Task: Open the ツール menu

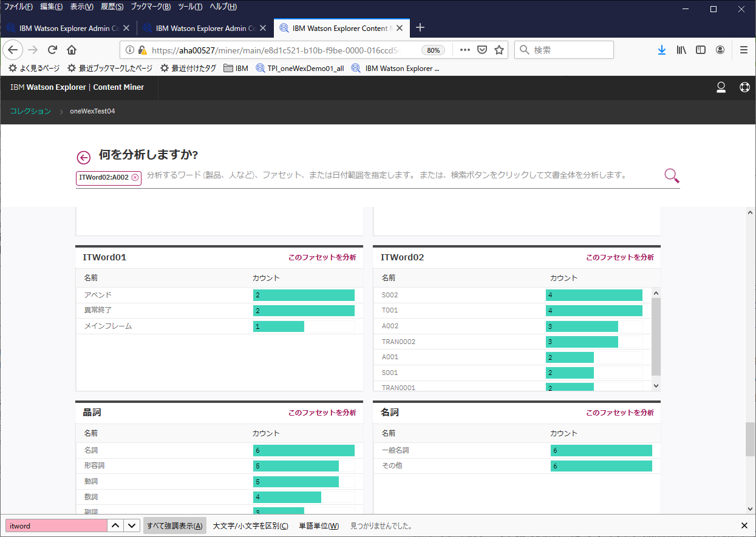Action: click(x=189, y=7)
